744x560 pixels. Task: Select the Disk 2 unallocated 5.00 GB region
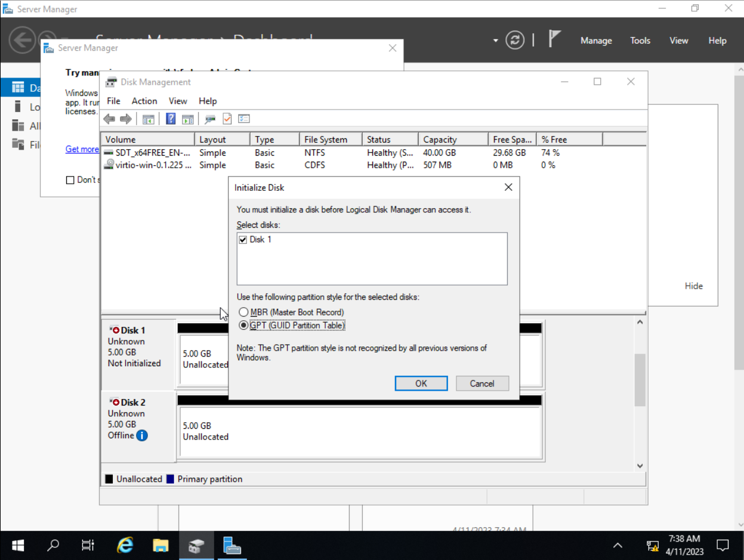361,432
